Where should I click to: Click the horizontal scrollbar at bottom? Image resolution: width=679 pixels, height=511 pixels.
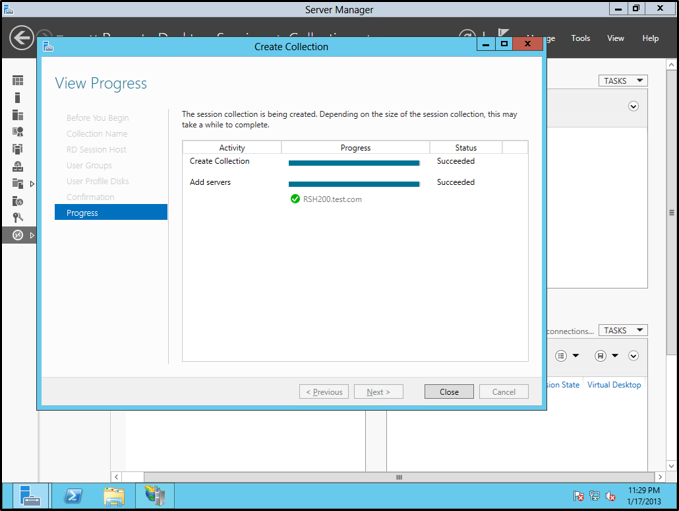pyautogui.click(x=399, y=477)
